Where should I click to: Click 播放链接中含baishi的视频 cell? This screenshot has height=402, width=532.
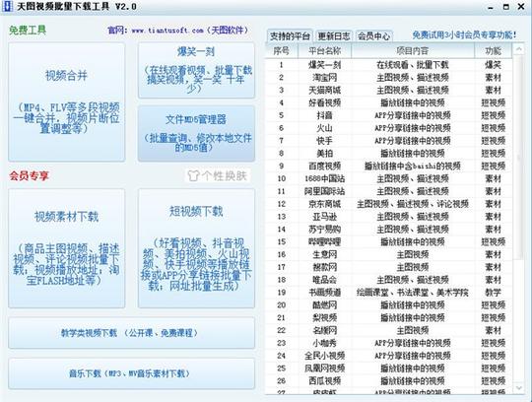pyautogui.click(x=413, y=166)
